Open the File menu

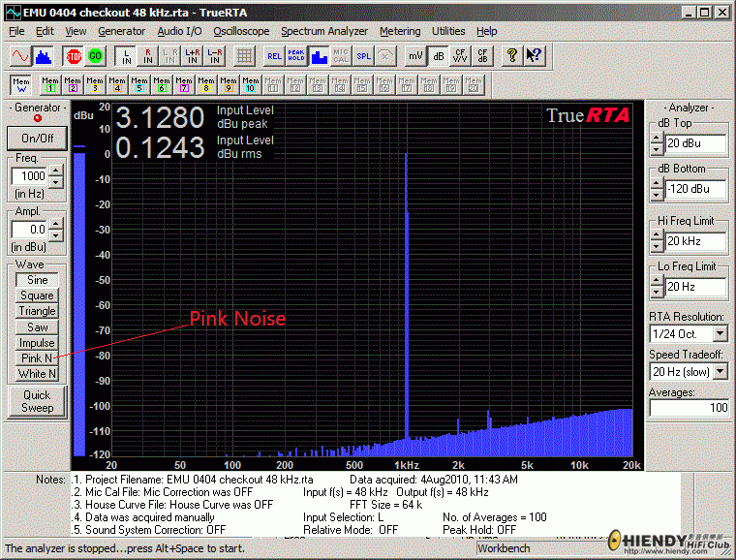click(x=16, y=31)
